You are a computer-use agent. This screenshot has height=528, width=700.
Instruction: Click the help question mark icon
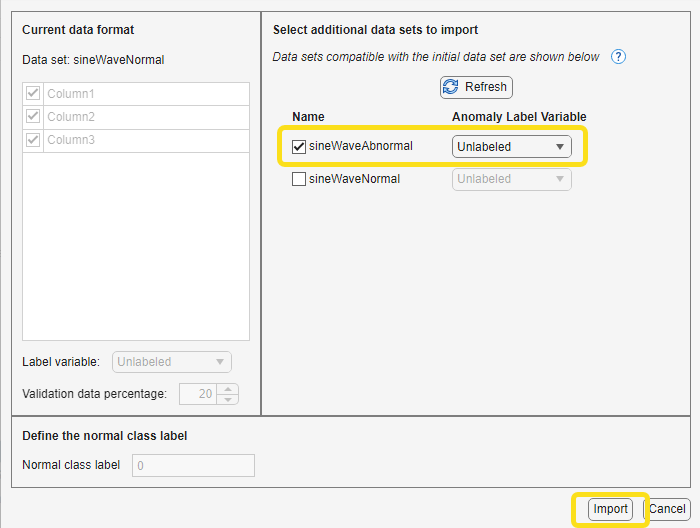coord(618,57)
